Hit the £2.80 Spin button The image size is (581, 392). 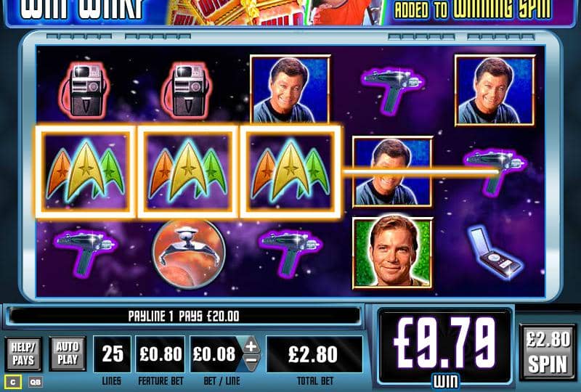point(548,351)
